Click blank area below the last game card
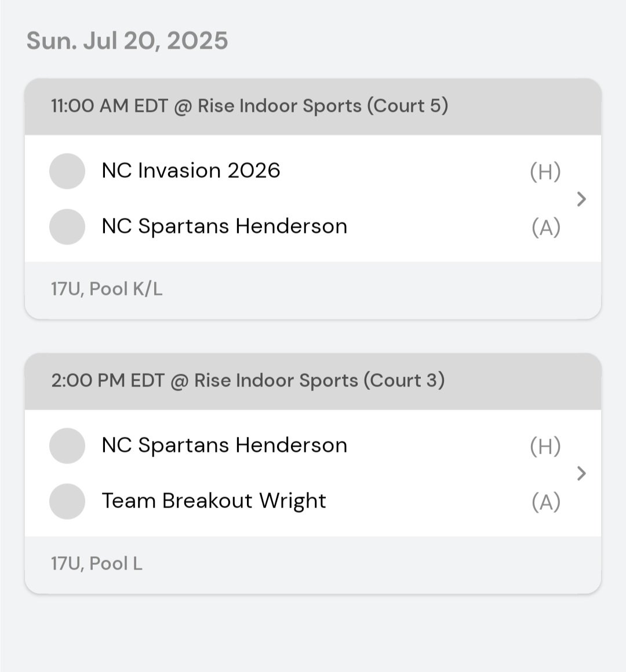 pyautogui.click(x=313, y=634)
